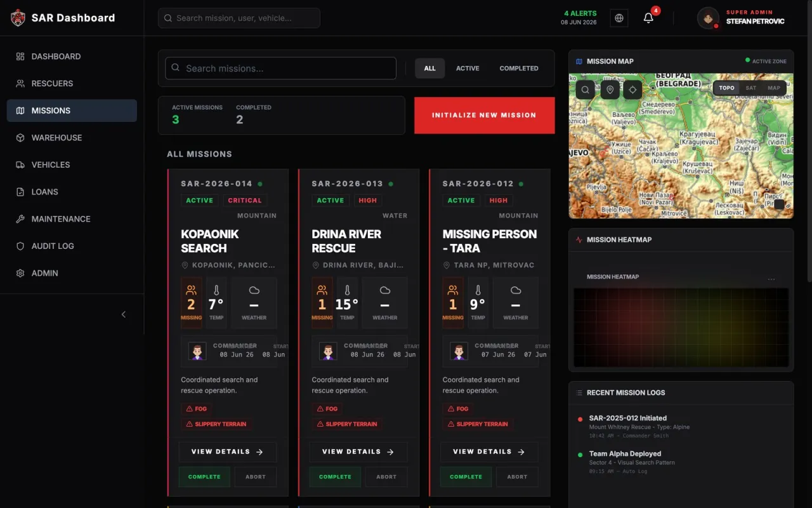Click the CRITICAL tag on SAR-2026-014
Viewport: 812px width, 508px height.
click(x=245, y=200)
